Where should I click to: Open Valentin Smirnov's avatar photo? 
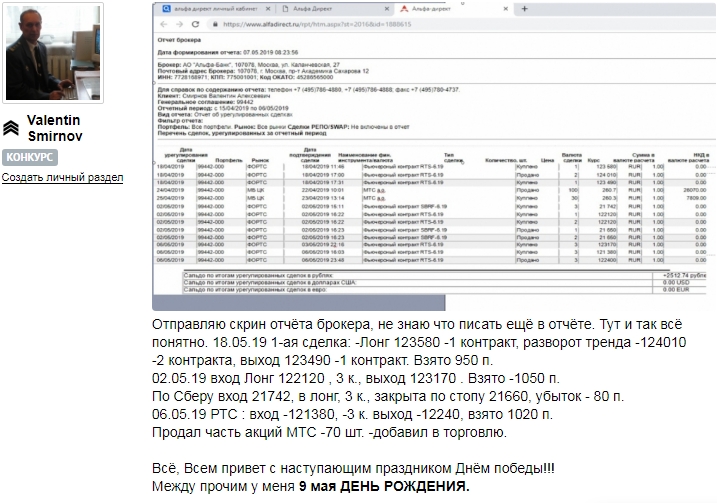coord(53,53)
